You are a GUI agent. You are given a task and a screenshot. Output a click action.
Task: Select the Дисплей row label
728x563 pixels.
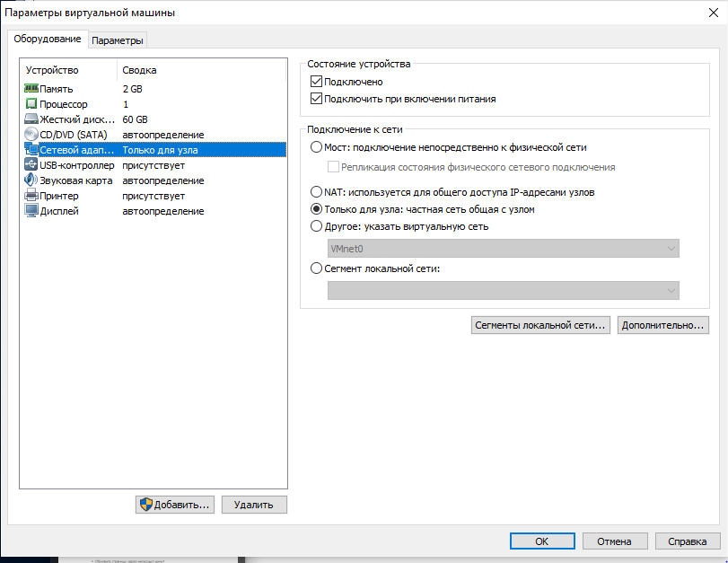coord(59,211)
